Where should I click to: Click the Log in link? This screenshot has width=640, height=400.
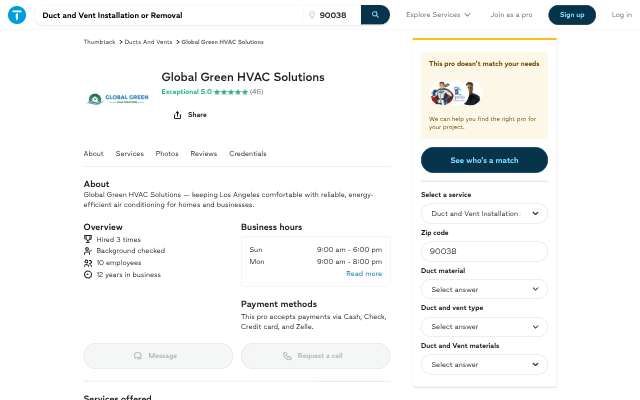click(x=621, y=15)
